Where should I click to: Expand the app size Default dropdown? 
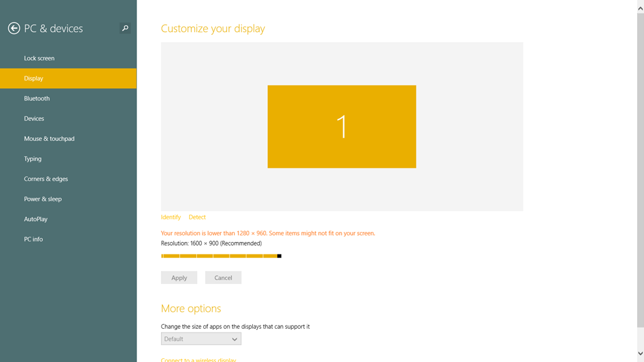(x=201, y=339)
